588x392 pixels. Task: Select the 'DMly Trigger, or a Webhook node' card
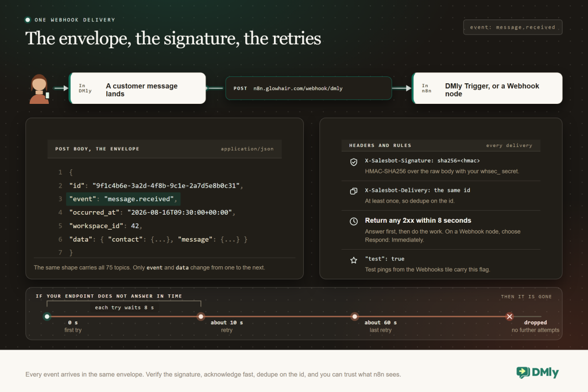coord(487,88)
